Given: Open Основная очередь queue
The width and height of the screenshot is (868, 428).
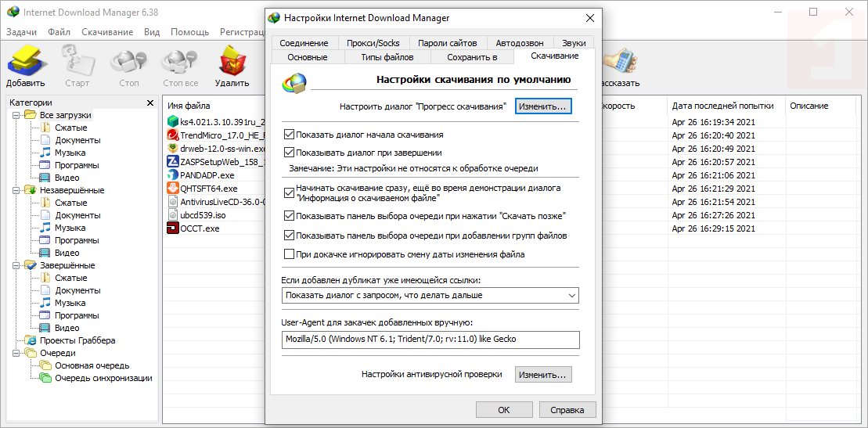Looking at the screenshot, I should coord(92,365).
